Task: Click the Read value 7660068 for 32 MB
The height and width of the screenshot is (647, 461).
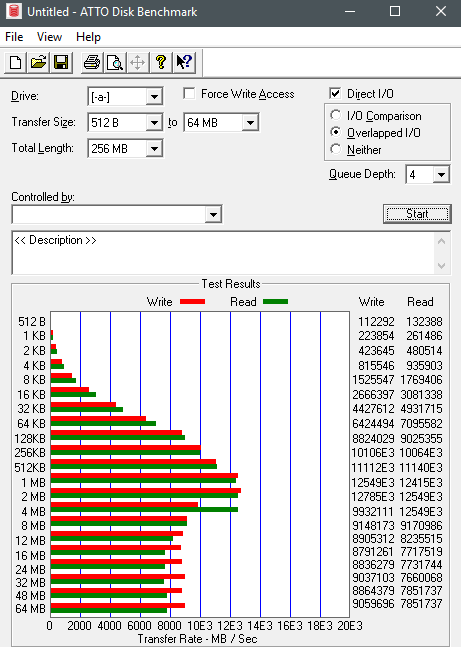Action: pos(421,577)
